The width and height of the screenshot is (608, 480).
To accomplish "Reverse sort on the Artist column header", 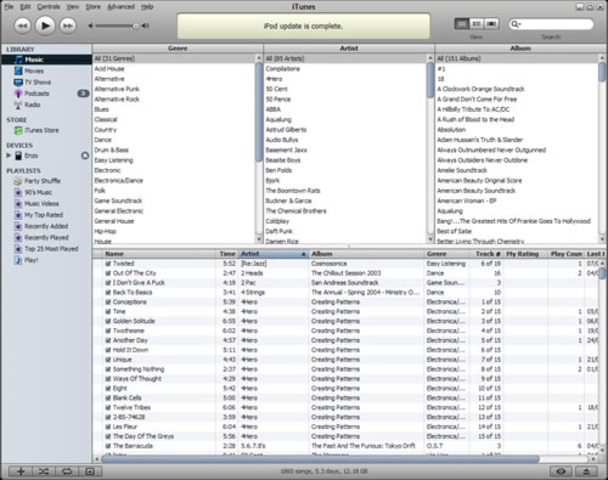I will 273,254.
